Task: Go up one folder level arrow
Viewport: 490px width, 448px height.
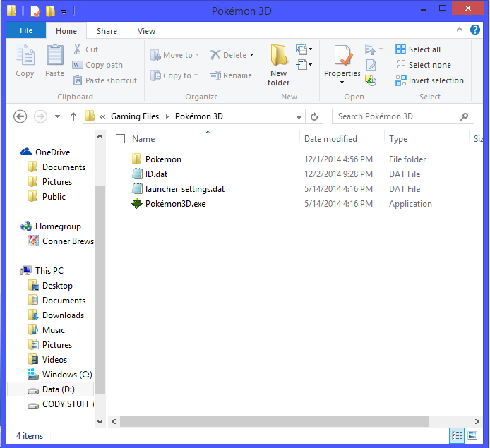Action: click(73, 116)
